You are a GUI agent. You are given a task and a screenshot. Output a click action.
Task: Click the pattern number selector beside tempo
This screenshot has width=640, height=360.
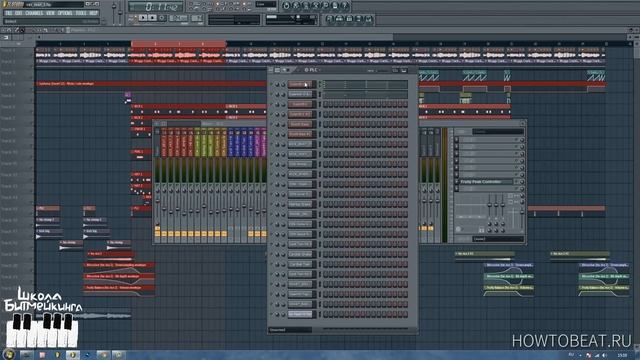pos(197,18)
